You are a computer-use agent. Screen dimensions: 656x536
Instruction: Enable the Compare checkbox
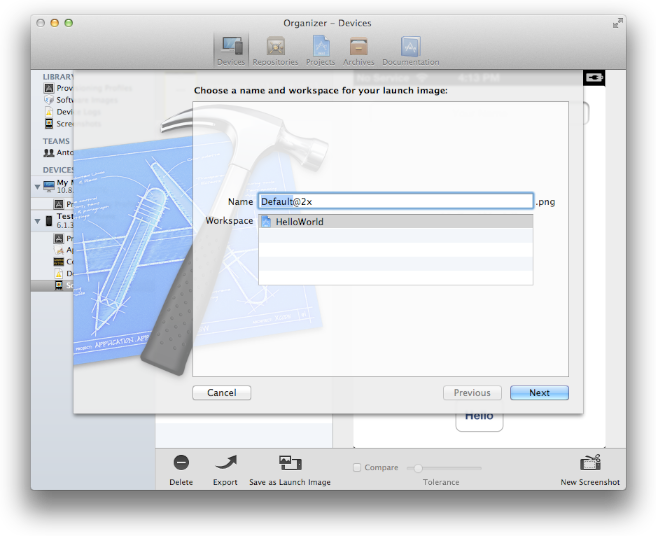pyautogui.click(x=358, y=467)
